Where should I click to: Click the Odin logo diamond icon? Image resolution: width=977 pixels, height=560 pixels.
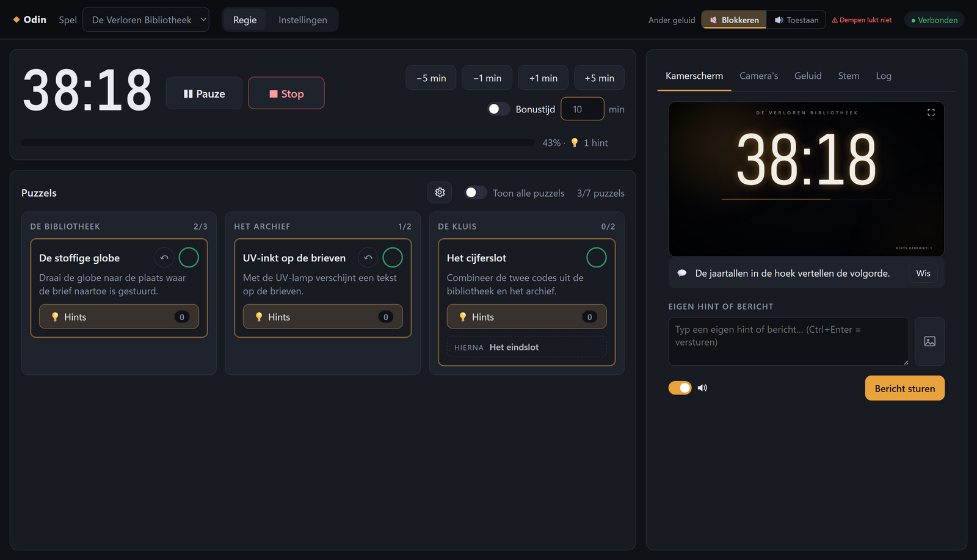(16, 20)
